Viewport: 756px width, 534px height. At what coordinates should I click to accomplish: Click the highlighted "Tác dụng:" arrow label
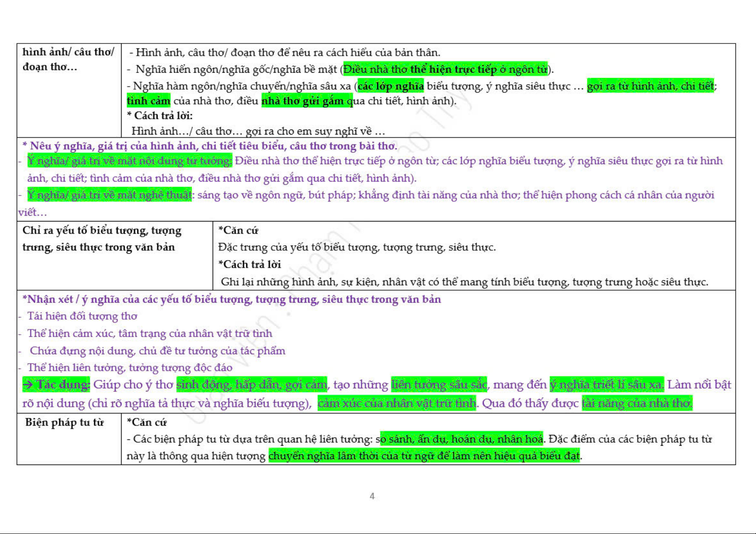click(57, 385)
